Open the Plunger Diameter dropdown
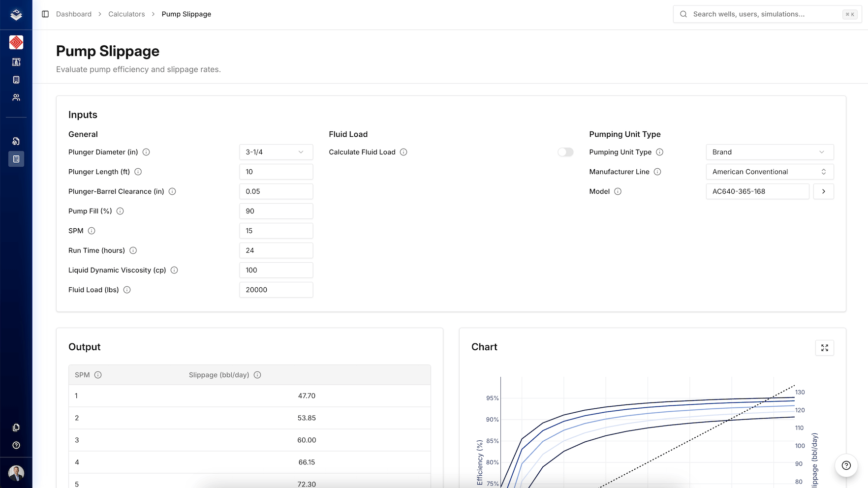Image resolution: width=868 pixels, height=488 pixels. point(276,152)
